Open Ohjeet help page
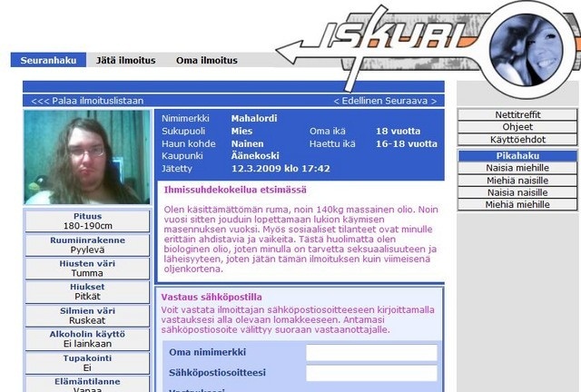The height and width of the screenshot is (392, 581). 517,127
